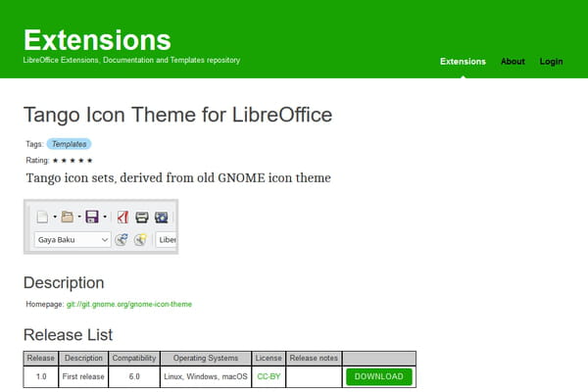Click the Export as PDF icon
588x392 pixels.
122,217
